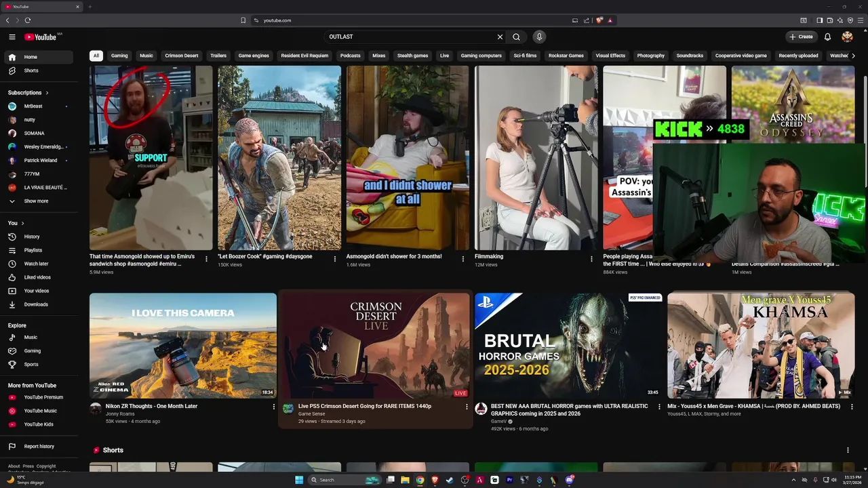868x488 pixels.
Task: Open options for BRUTAL horror games video
Action: pyautogui.click(x=659, y=407)
